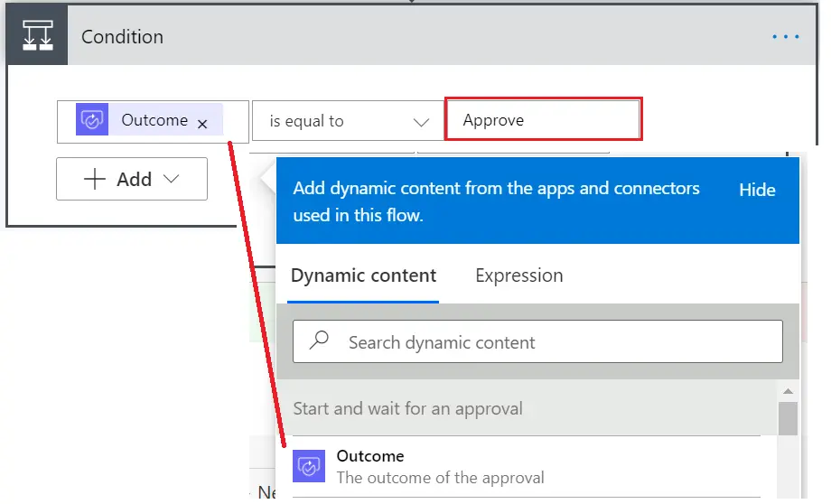This screenshot has height=504, width=831.
Task: Click the magnifier icon in search box
Action: [x=319, y=341]
